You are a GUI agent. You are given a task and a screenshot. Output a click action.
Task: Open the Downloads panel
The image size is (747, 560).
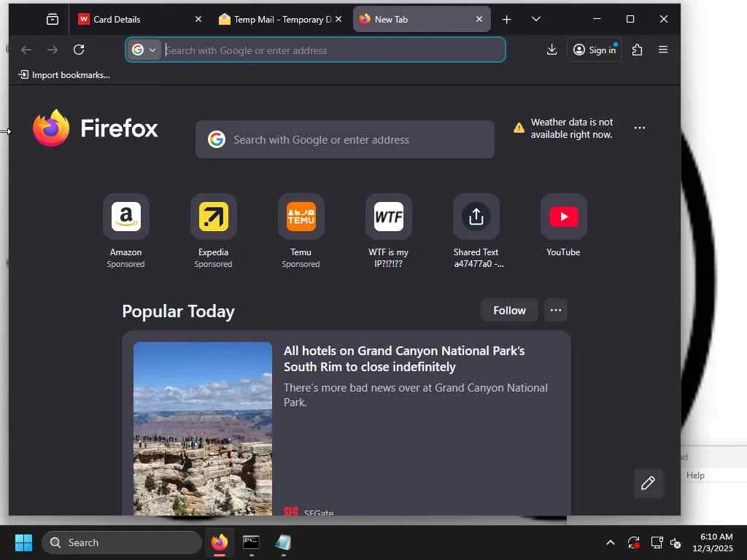(x=551, y=50)
